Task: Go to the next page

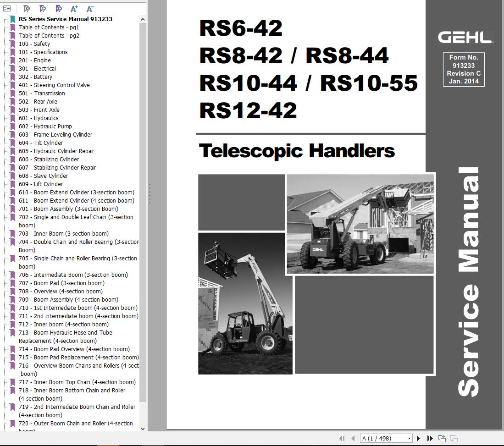Action: [418, 438]
